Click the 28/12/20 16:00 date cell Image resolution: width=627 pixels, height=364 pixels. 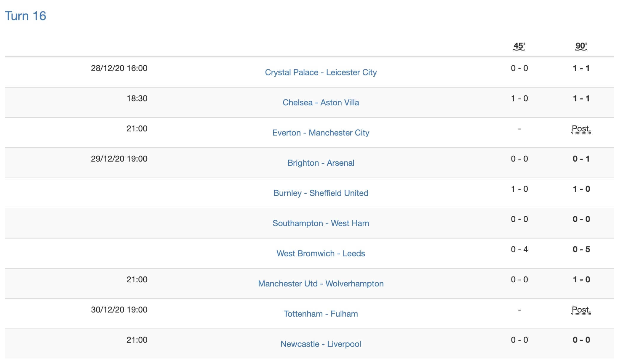click(x=119, y=68)
